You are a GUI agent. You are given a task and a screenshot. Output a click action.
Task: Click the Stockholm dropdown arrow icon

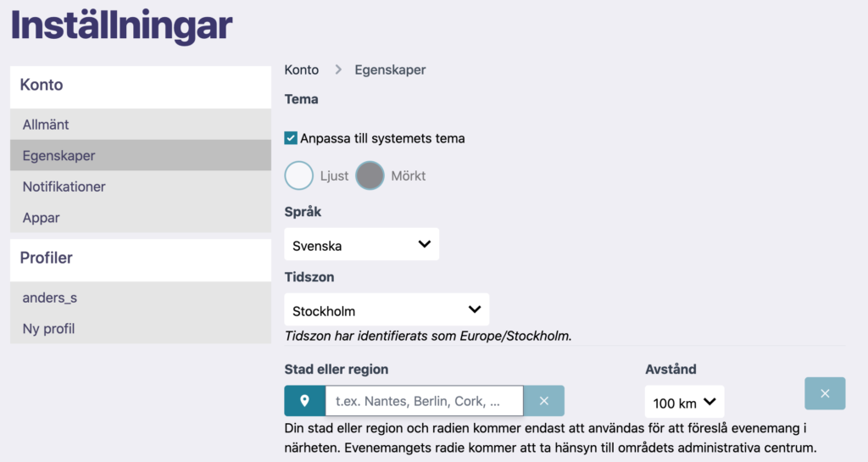(475, 309)
